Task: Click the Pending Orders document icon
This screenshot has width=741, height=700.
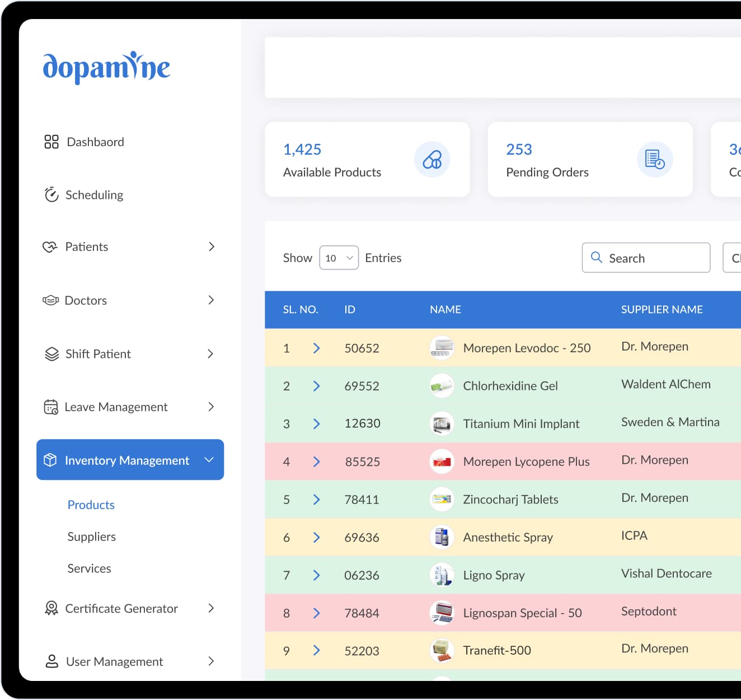Action: point(655,160)
